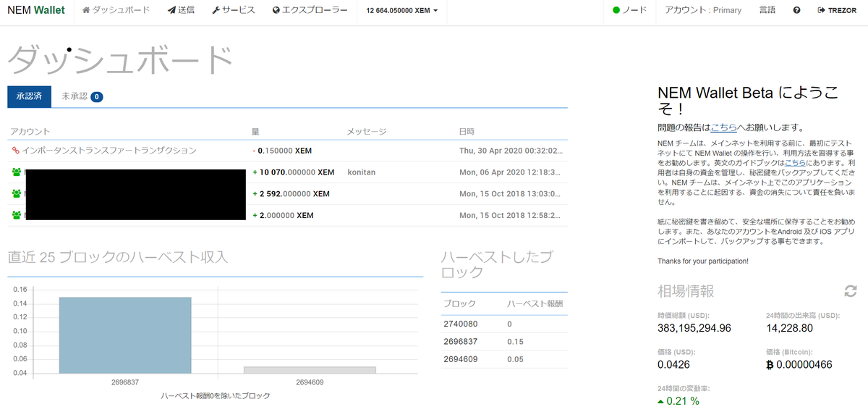
Task: Select the + 10 070.000000 XEM amount
Action: pyautogui.click(x=293, y=172)
